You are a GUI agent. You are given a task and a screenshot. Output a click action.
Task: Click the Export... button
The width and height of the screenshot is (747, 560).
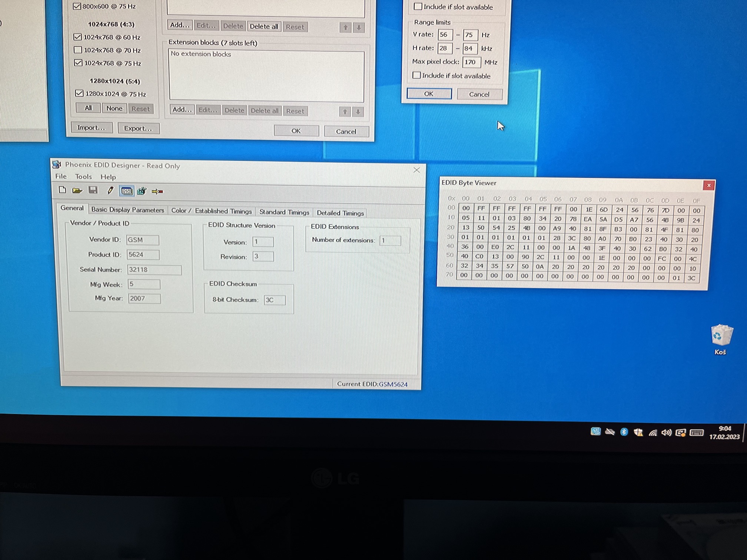point(138,128)
